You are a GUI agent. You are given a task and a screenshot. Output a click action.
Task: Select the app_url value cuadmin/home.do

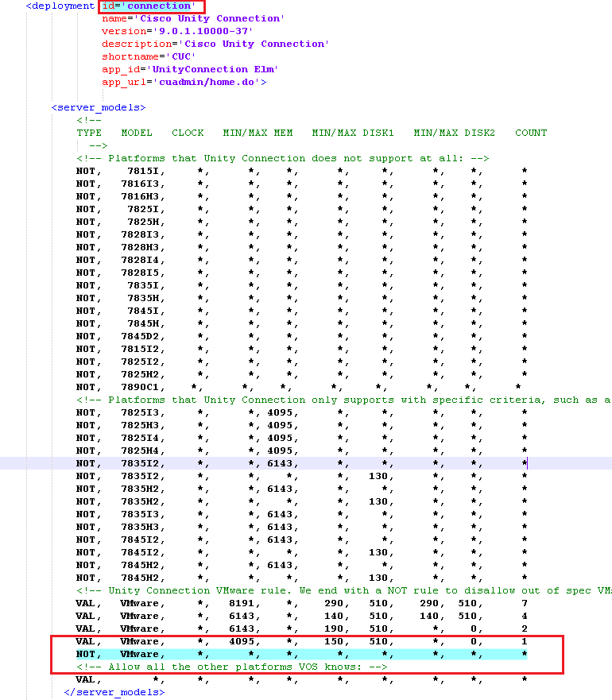(x=207, y=82)
